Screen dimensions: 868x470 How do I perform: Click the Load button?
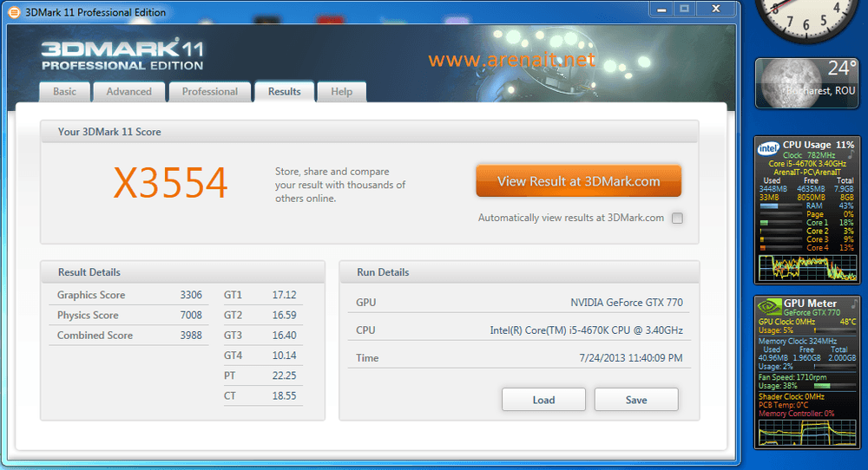pyautogui.click(x=543, y=400)
